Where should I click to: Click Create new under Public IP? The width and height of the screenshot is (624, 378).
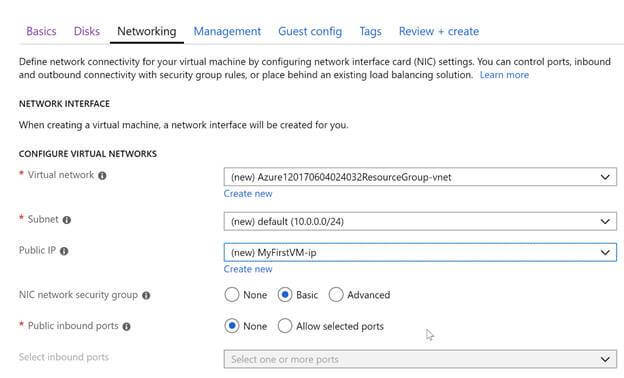(248, 269)
